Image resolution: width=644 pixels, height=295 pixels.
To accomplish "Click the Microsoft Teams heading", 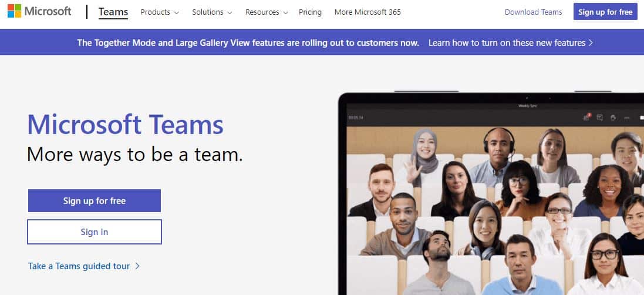I will click(125, 125).
